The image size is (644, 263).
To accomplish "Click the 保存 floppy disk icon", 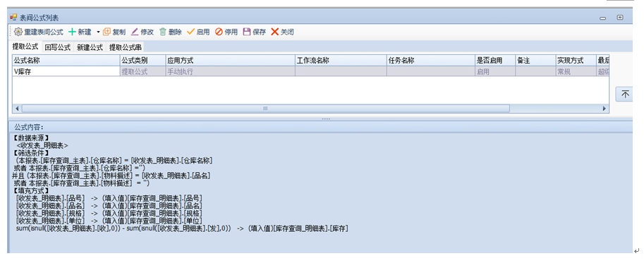I will click(x=247, y=32).
